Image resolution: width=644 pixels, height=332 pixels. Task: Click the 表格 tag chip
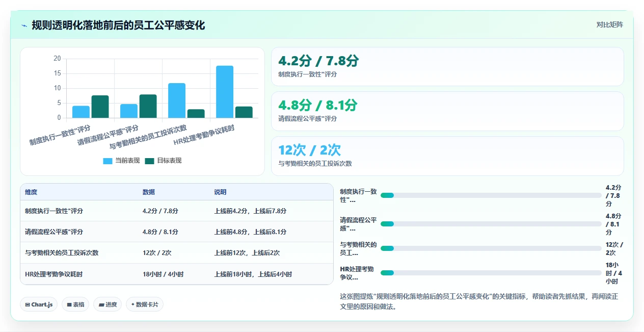click(x=75, y=304)
